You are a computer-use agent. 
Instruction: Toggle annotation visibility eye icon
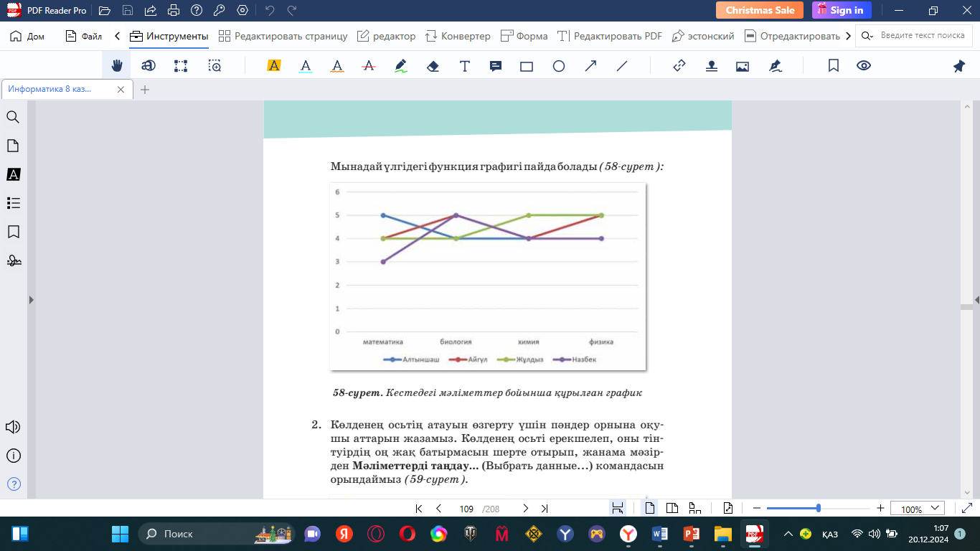[864, 66]
